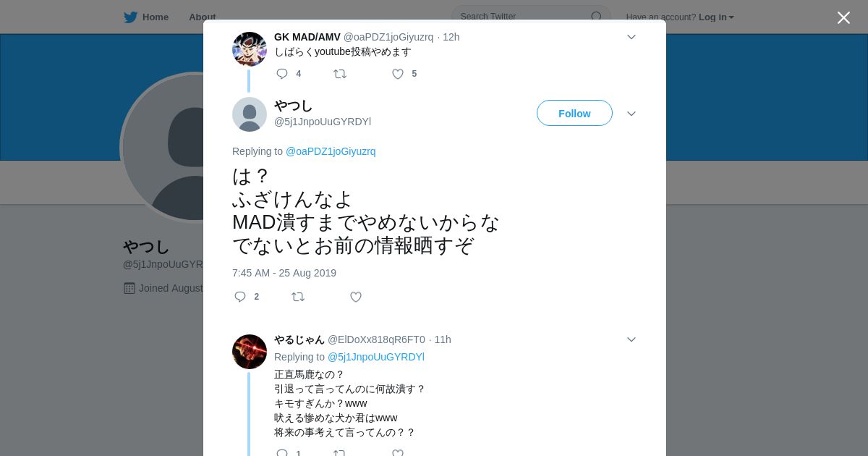
Task: Retweet the main tweet by やつし
Action: tap(298, 297)
